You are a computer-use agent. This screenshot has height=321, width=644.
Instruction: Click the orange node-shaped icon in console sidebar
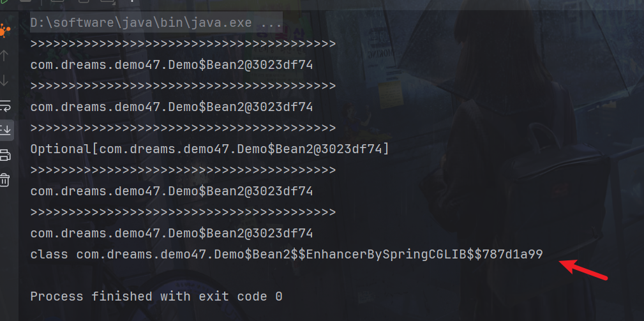(x=5, y=30)
